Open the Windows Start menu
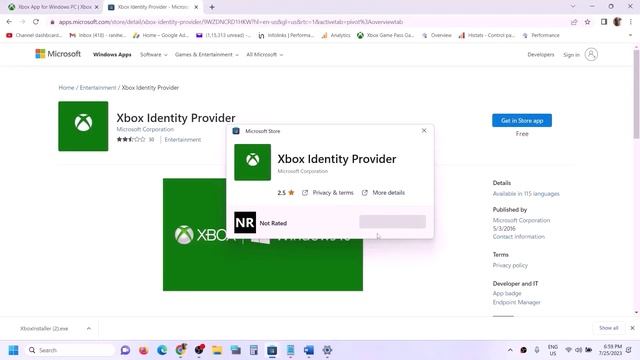640x360 pixels. tap(13, 350)
